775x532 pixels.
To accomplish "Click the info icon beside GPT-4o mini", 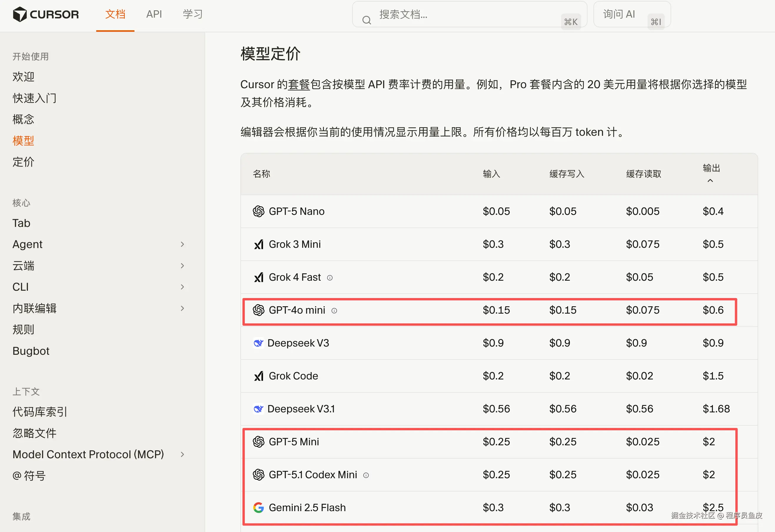I will click(x=334, y=311).
